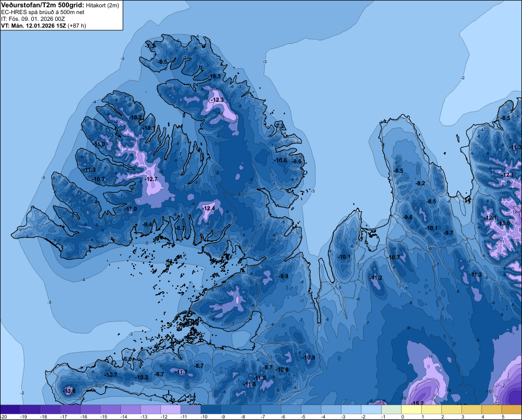
Task: Click the -9.9 temperature label
Action: [283, 276]
